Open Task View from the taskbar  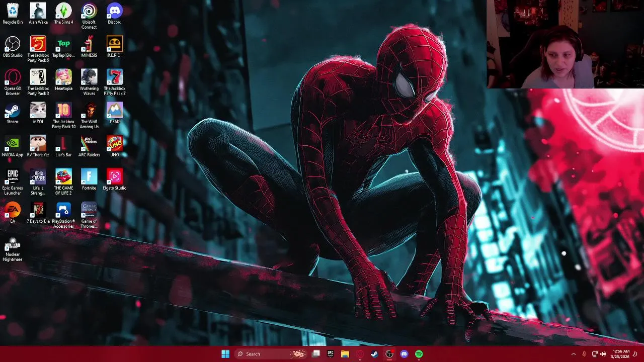coord(316,354)
